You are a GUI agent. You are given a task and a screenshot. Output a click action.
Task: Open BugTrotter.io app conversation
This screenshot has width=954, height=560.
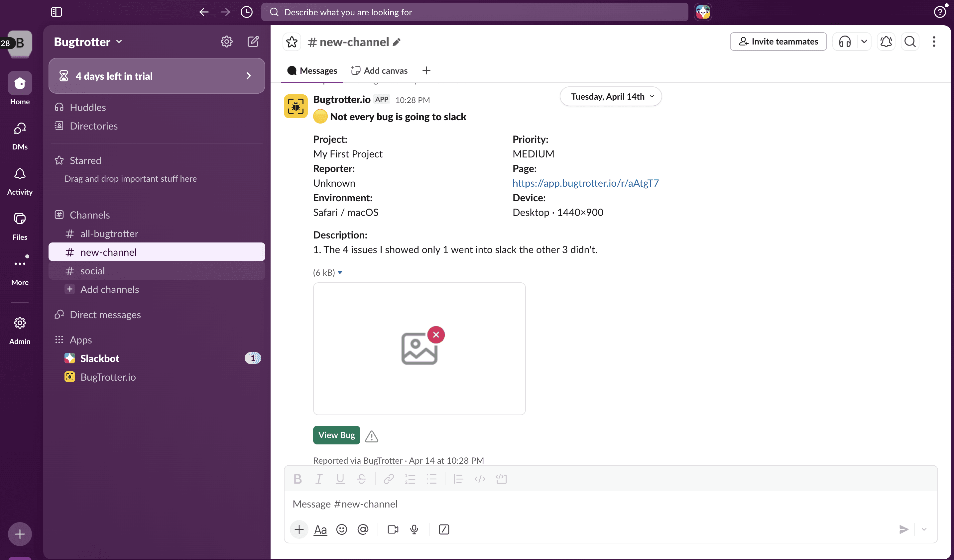(157, 377)
